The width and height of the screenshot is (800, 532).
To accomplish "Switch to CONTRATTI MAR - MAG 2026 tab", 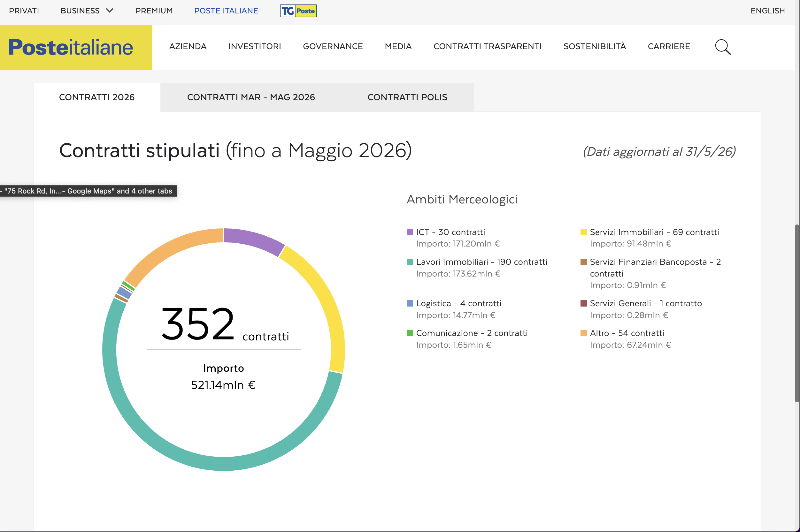I will [251, 97].
